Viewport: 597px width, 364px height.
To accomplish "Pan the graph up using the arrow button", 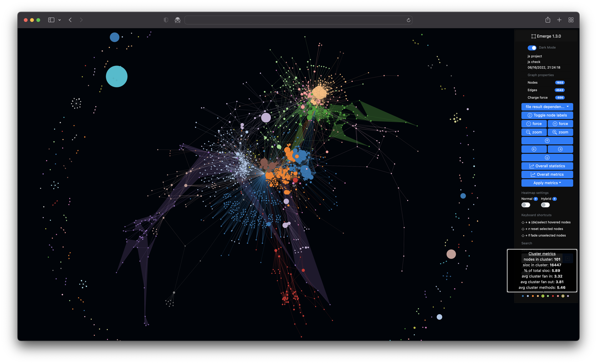I will click(x=547, y=141).
